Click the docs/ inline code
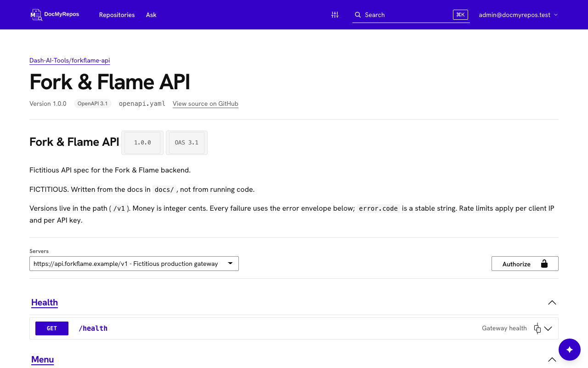The height and width of the screenshot is (368, 588). point(164,190)
